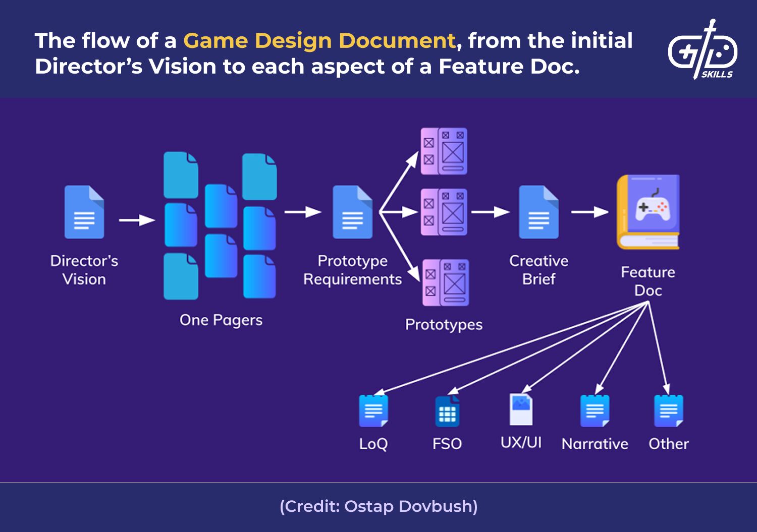
Task: Click the "One Pagers" label
Action: [x=221, y=320]
